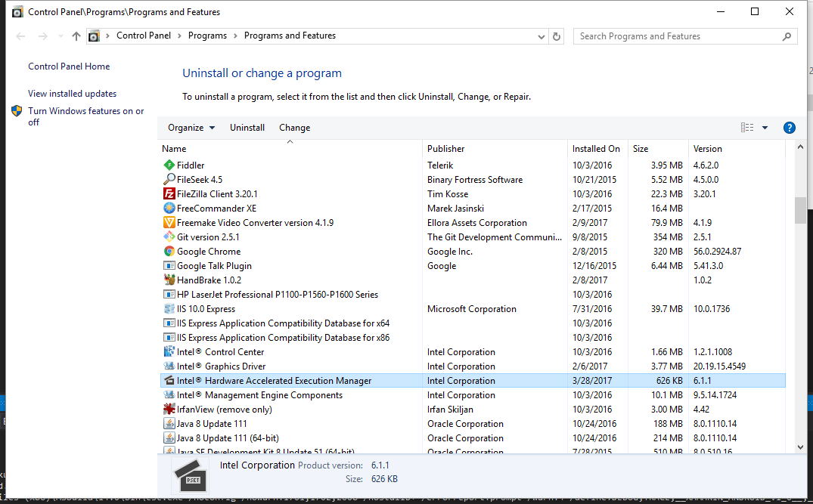Go up one level with up arrow
Viewport: 813px width, 504px height.
click(x=76, y=36)
